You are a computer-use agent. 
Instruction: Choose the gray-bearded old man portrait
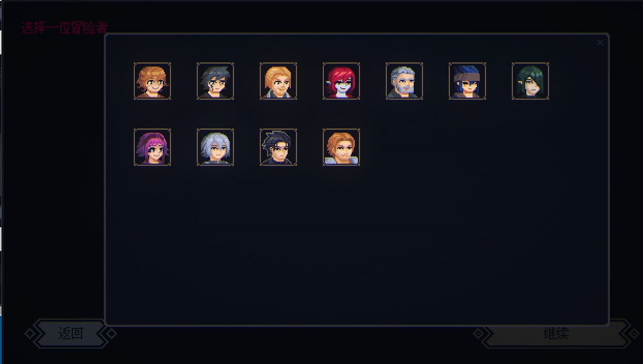click(404, 81)
